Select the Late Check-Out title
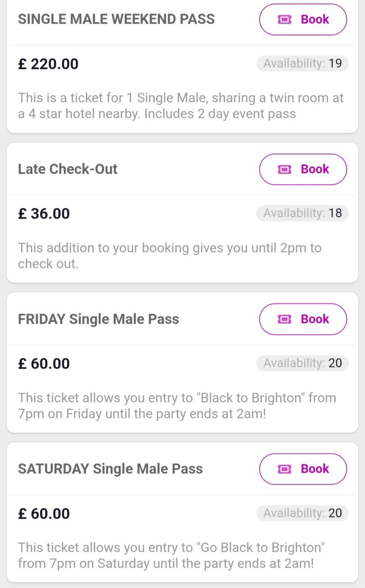The height and width of the screenshot is (588, 365). click(68, 169)
